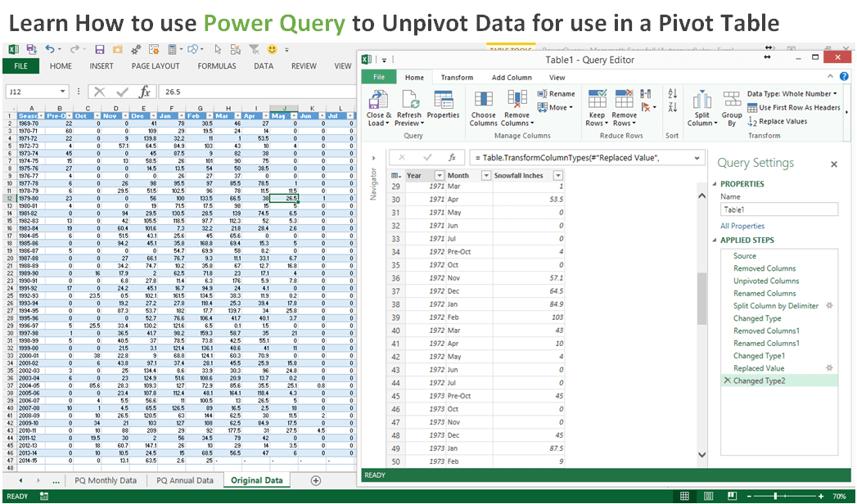
Task: Click the Save icon in Excel toolbar
Action: click(x=99, y=49)
